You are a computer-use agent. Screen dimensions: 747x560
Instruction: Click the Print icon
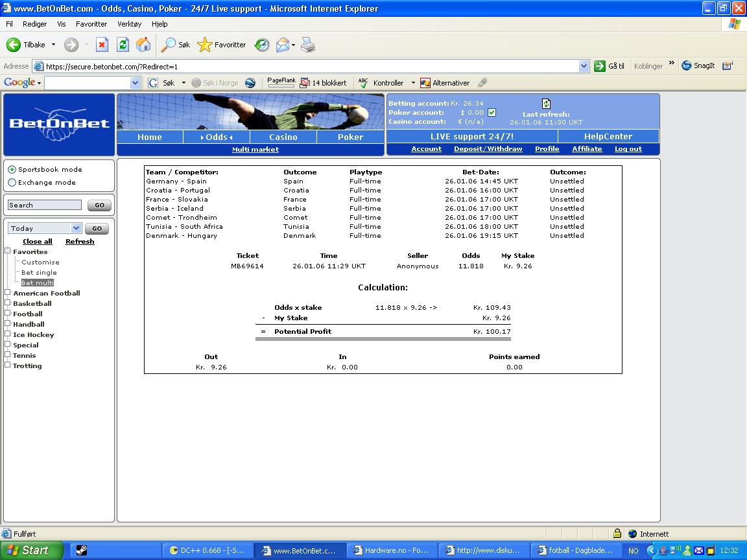[x=308, y=45]
